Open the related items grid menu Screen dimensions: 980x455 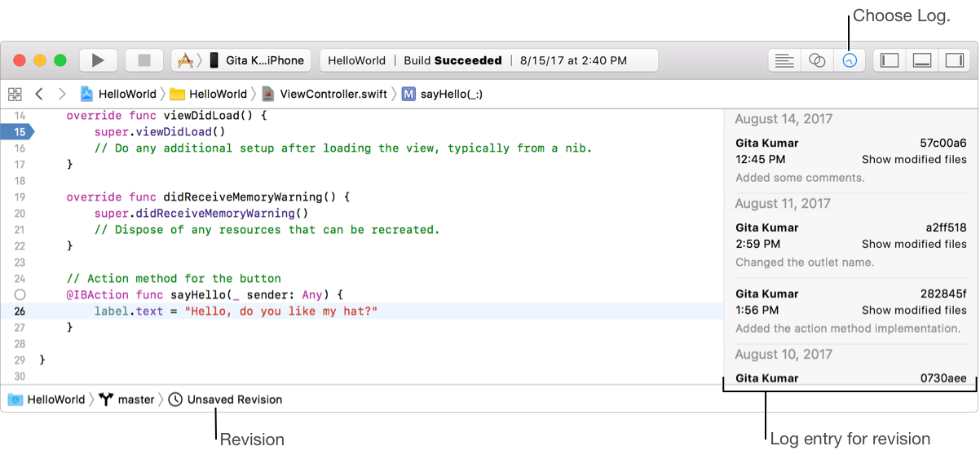[15, 94]
